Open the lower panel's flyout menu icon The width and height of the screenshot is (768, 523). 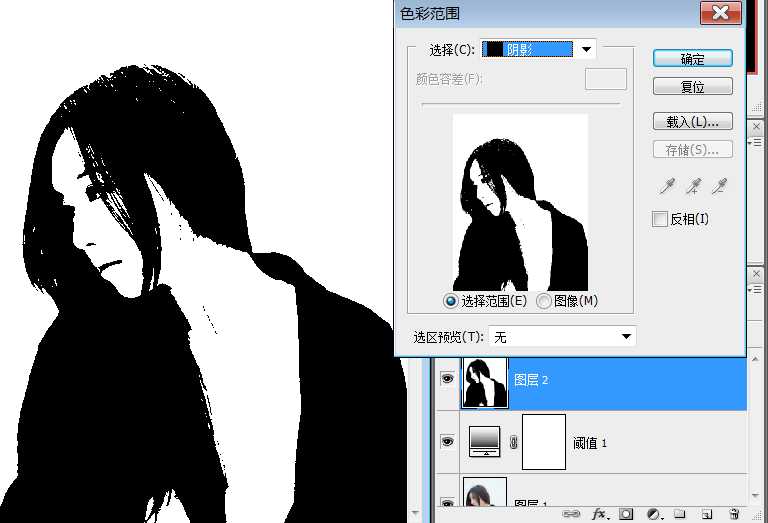tap(756, 290)
